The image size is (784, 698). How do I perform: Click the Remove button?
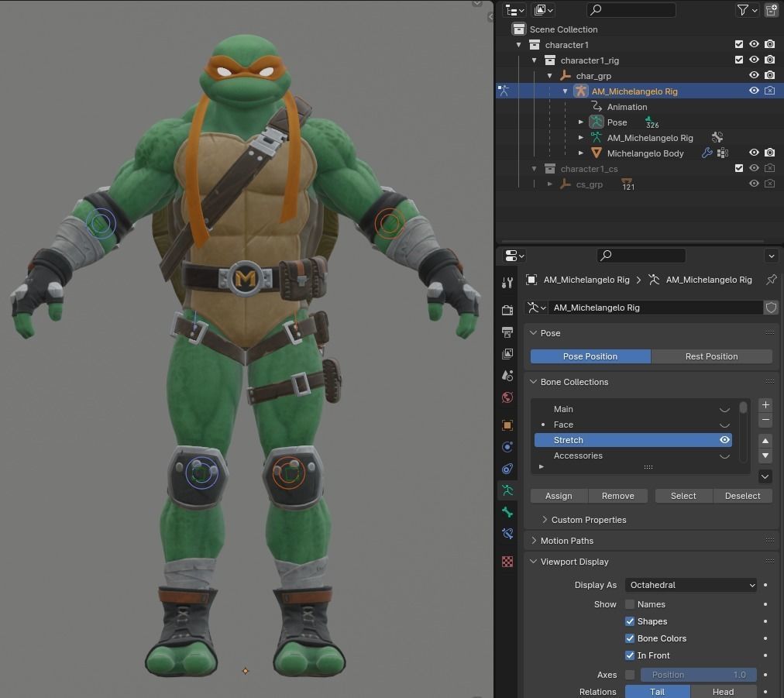pos(618,496)
